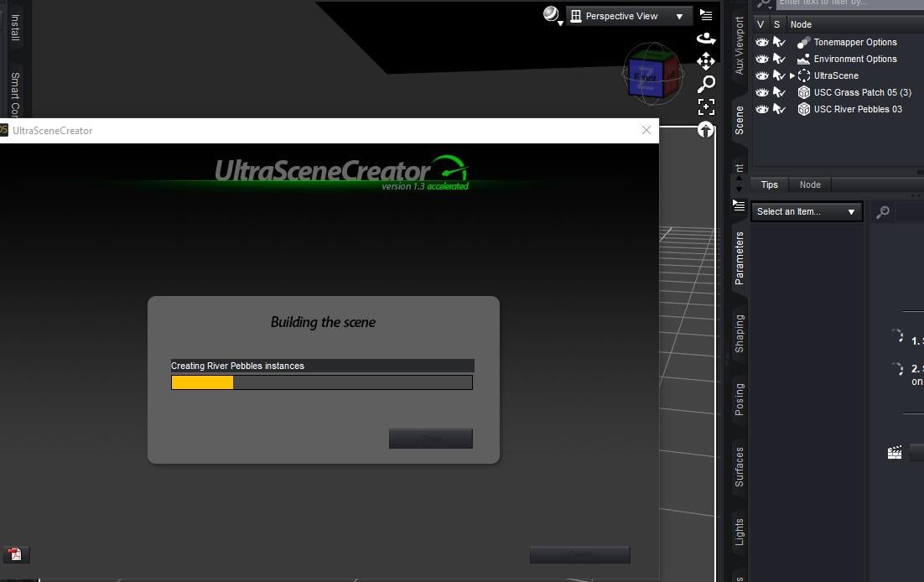Click the Tonemapper Options node type icon
Screen dimensions: 924x582
803,42
